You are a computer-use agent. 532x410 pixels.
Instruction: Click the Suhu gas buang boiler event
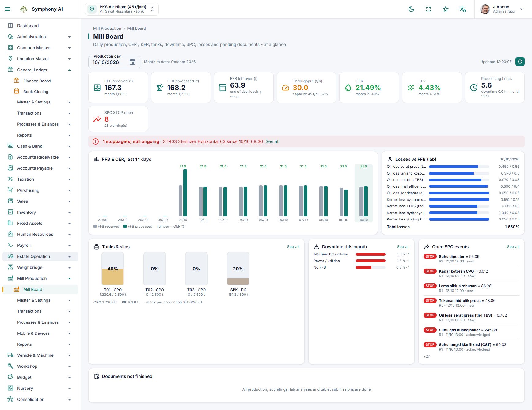coord(471,332)
